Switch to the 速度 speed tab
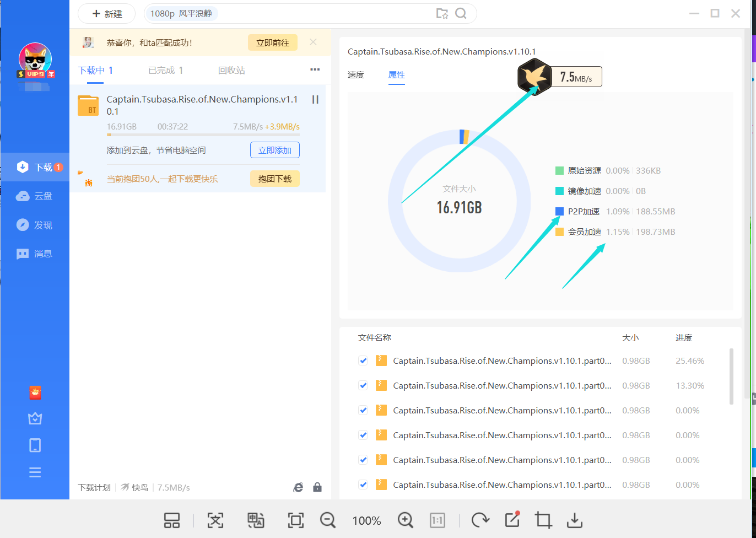This screenshot has width=756, height=538. coord(356,75)
